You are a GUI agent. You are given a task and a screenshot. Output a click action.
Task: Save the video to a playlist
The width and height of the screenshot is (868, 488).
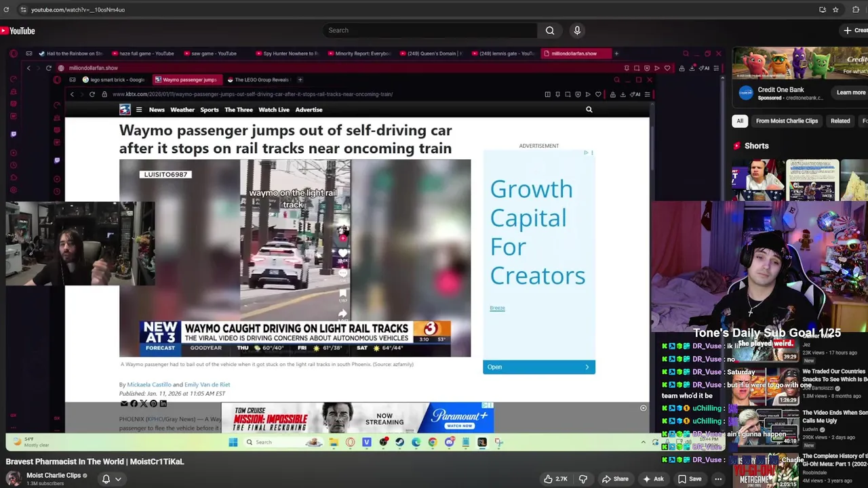(x=690, y=479)
